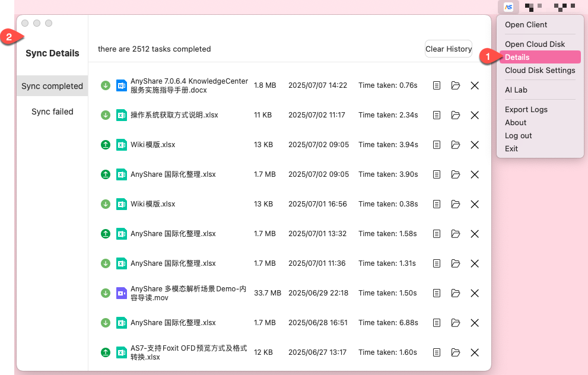Remove the 操作系统获取方式说明.xlsx record

tap(475, 115)
